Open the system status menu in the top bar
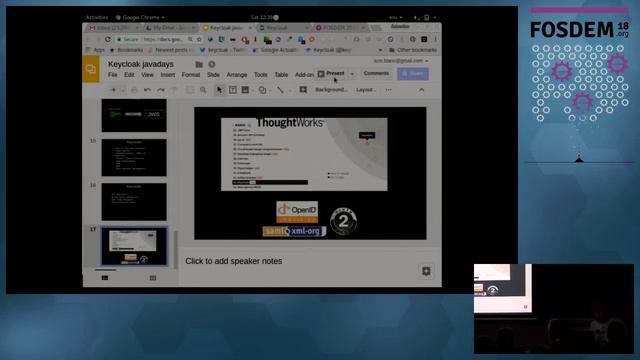The image size is (640, 360). 424,18
